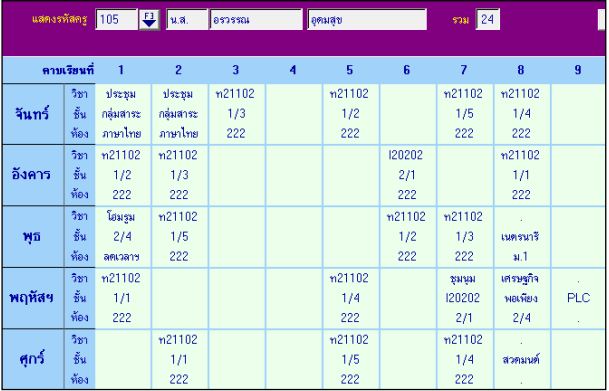Click the surname field อุดมสุข
The height and width of the screenshot is (391, 609).
pos(367,19)
